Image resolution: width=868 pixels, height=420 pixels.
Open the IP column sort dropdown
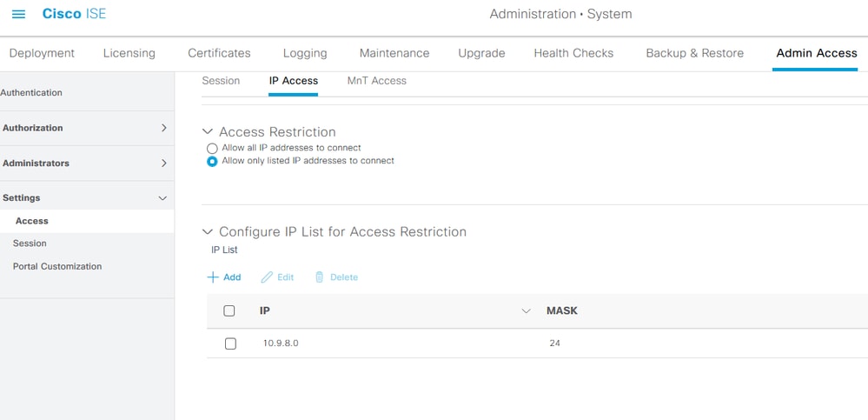click(x=525, y=311)
